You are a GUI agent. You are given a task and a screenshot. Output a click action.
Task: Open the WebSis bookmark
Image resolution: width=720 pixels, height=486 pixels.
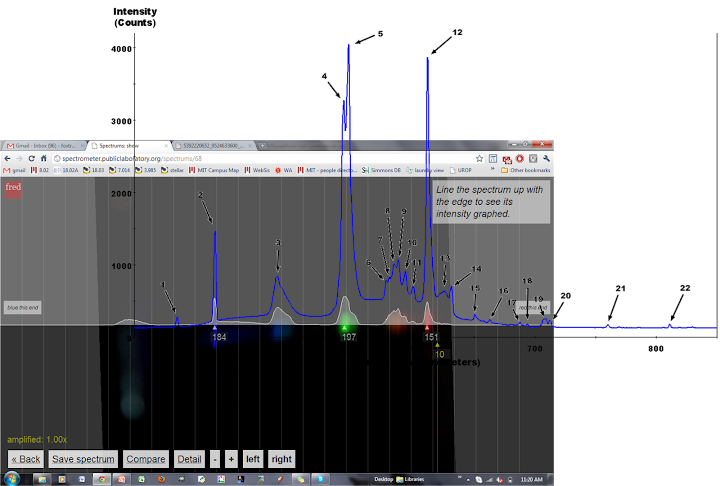point(257,170)
